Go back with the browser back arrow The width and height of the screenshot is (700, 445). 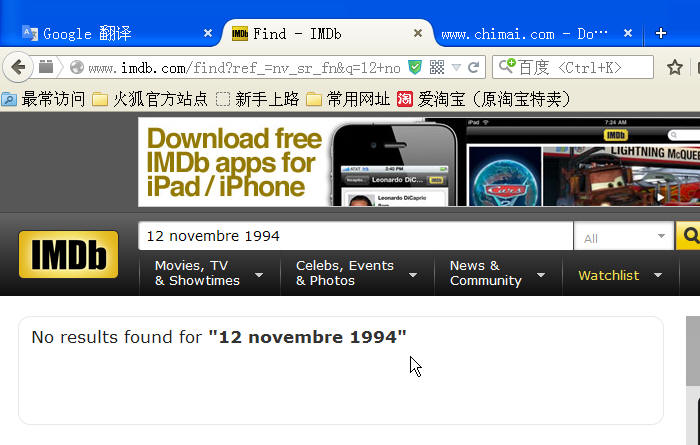tap(17, 67)
